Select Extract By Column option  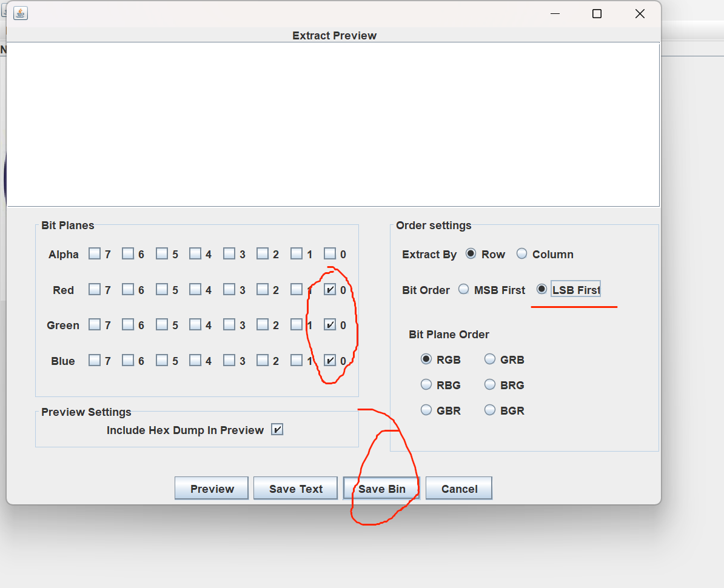[521, 254]
